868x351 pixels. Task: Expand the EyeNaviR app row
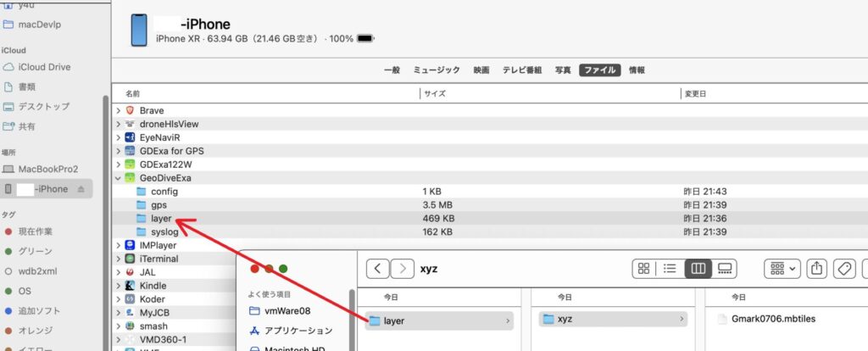[x=118, y=137]
